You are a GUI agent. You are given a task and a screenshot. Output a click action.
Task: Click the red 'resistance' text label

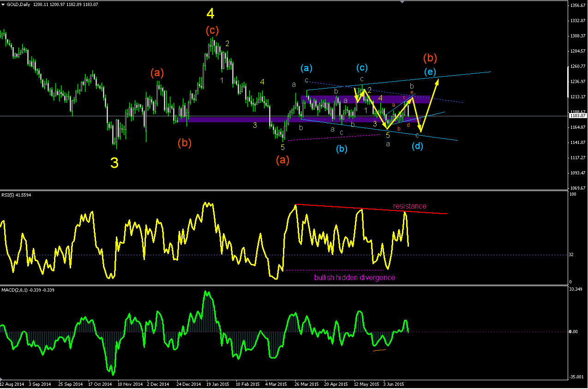410,206
